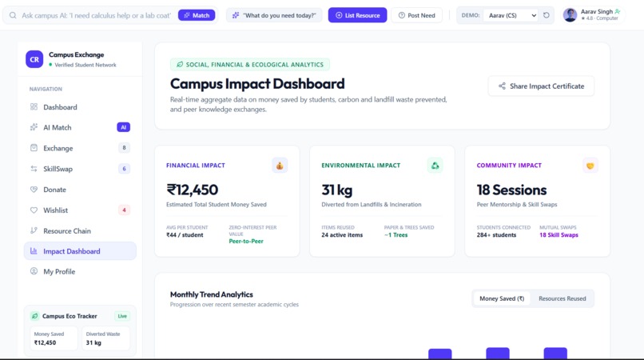Viewport: 644px width, 360px height.
Task: Open Dashboard in the navigation
Action: tap(80, 107)
